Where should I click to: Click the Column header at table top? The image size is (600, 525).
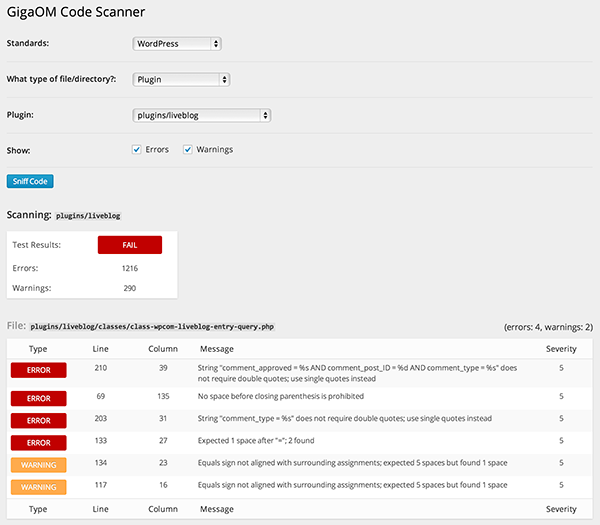[163, 349]
